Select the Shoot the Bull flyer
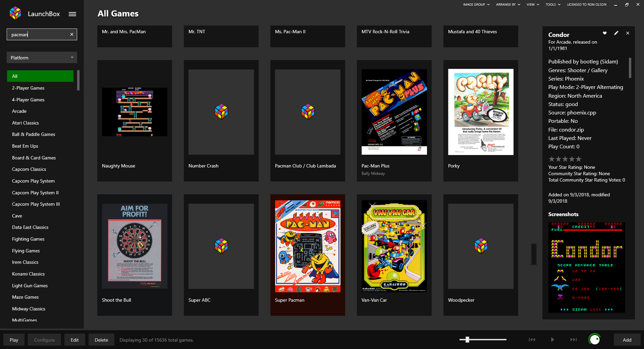The width and height of the screenshot is (644, 349). coord(135,246)
